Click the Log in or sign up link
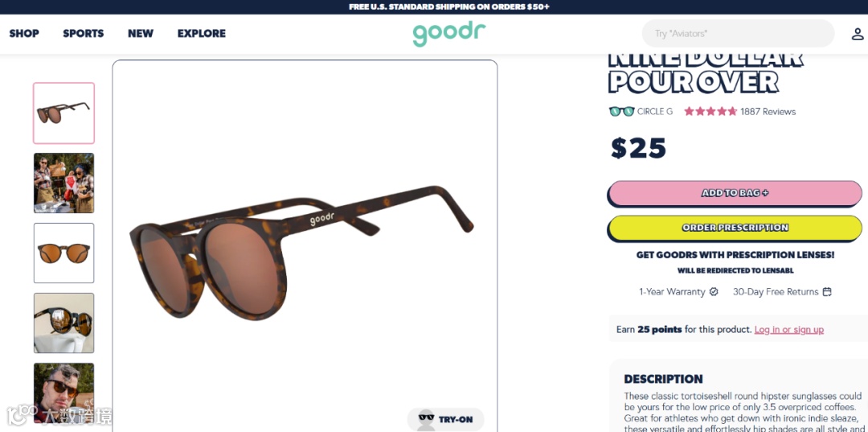Viewport: 868px width, 432px height. (789, 330)
